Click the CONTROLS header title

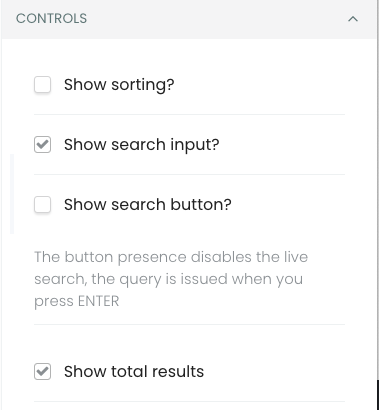[51, 19]
